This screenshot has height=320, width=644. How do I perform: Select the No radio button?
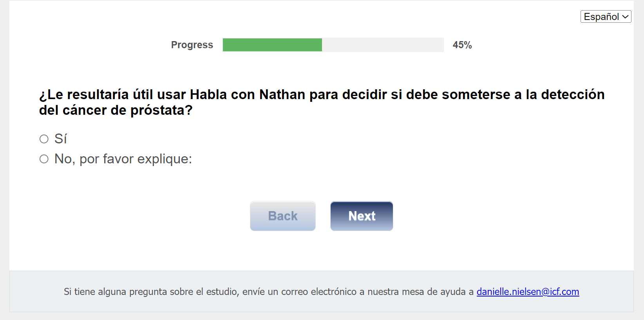coord(44,159)
